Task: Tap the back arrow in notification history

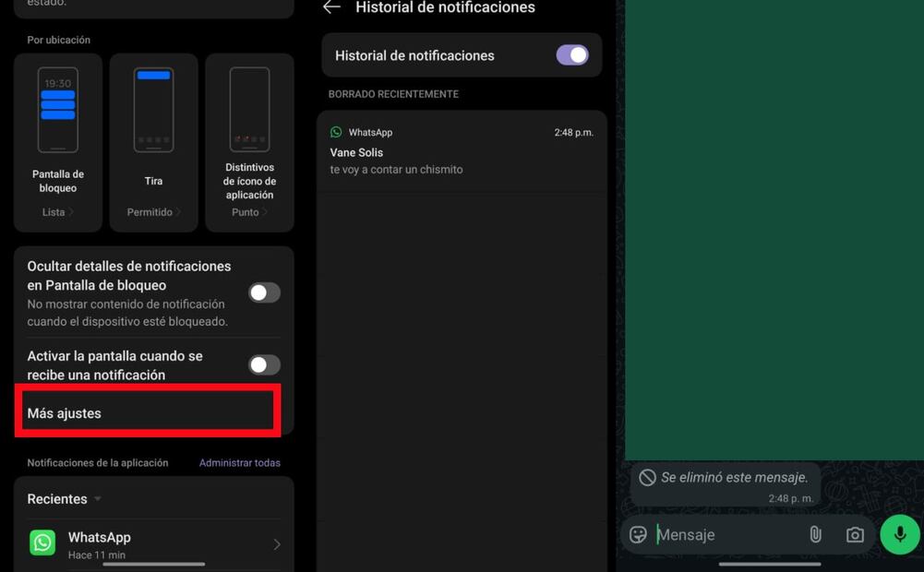Action: point(331,7)
